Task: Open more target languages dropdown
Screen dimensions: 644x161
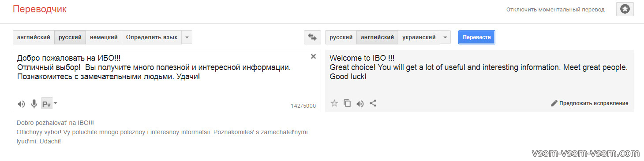Action: [446, 37]
